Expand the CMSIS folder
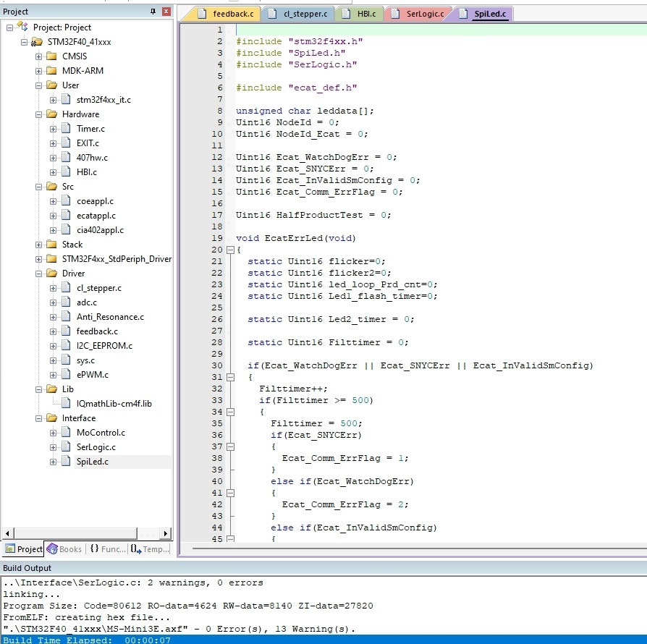The height and width of the screenshot is (644, 647). (38, 56)
